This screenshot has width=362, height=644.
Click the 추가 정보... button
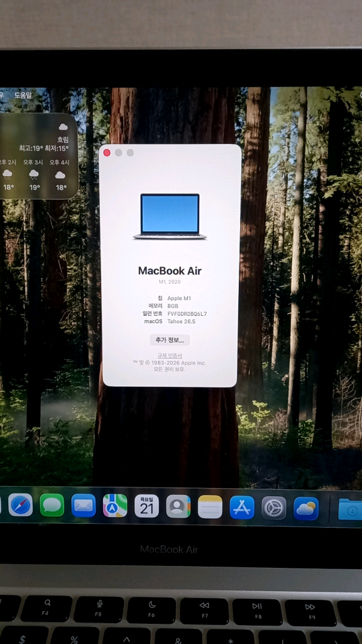(x=170, y=340)
